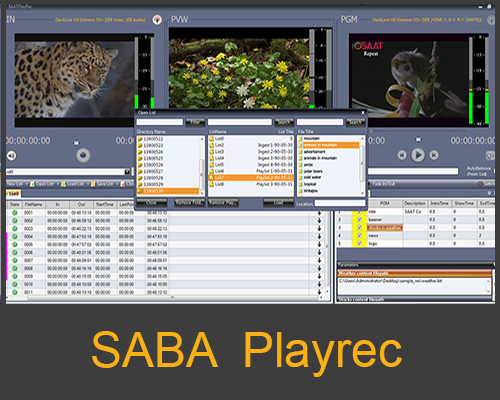Click the green state icon for file 0005
The height and width of the screenshot is (400, 500).
point(15,244)
